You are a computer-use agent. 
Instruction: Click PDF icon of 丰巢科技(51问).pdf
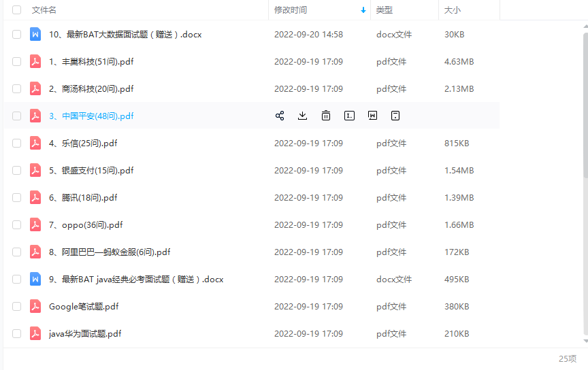coord(35,61)
